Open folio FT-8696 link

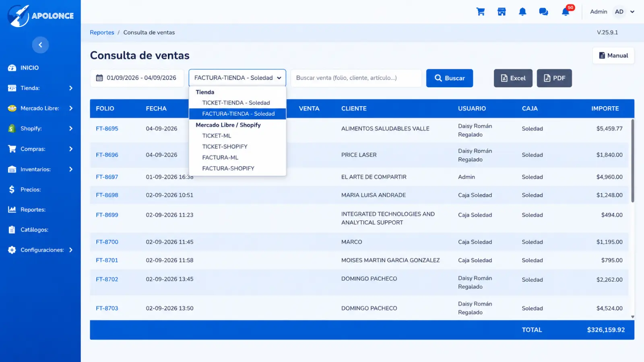[x=107, y=155]
